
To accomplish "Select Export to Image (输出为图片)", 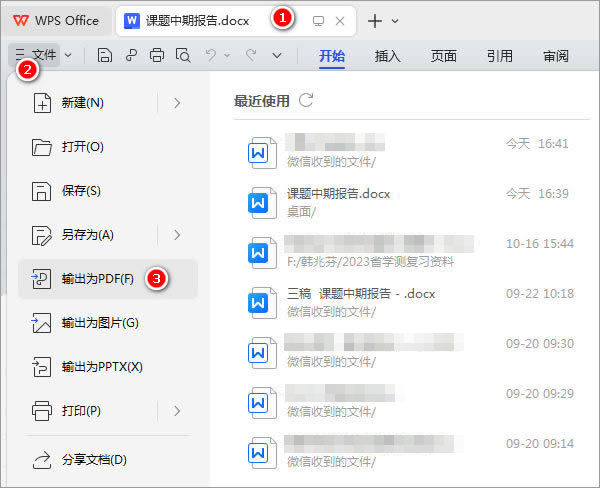I will pyautogui.click(x=99, y=323).
